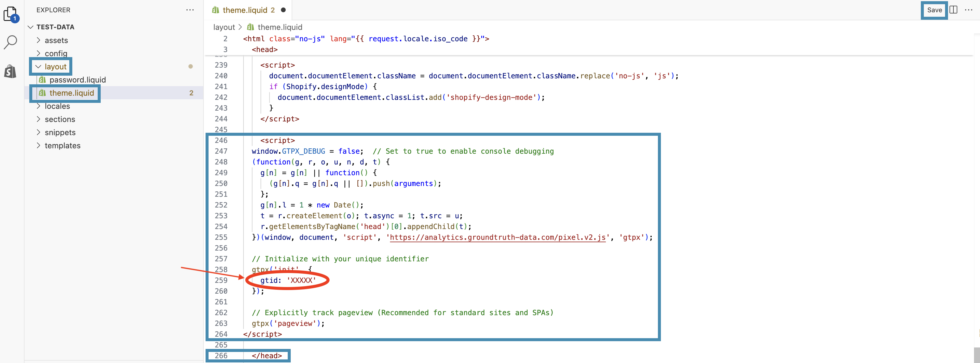Select the theme.liquid editor tab
The height and width of the screenshot is (363, 980).
pyautogui.click(x=245, y=10)
